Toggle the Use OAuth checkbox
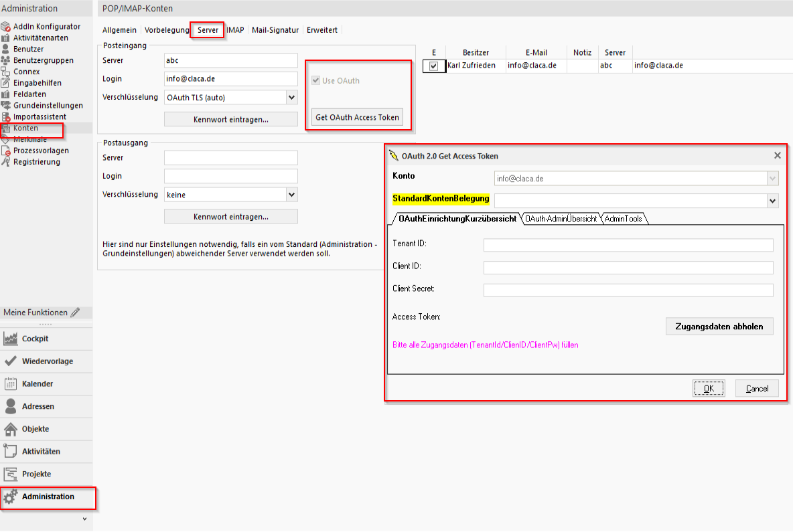The height and width of the screenshot is (532, 793). pos(315,80)
